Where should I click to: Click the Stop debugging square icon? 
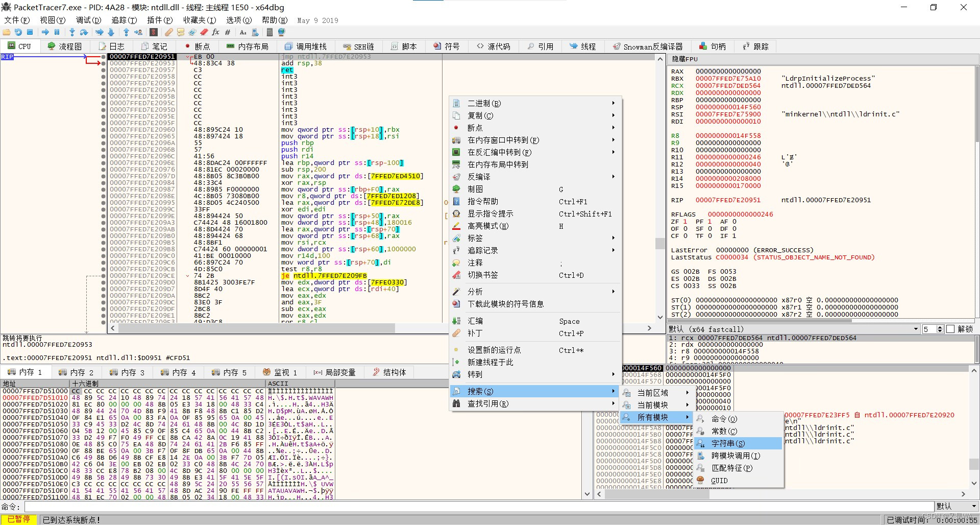coord(30,32)
